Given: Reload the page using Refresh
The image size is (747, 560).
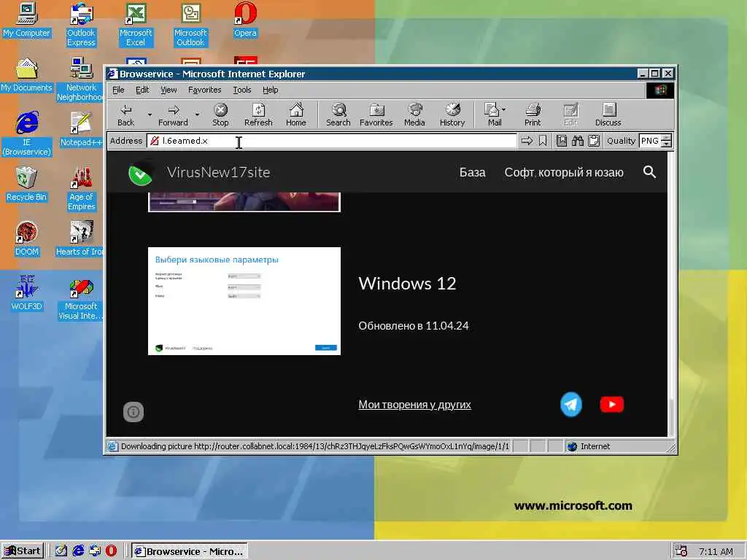Looking at the screenshot, I should click(258, 115).
